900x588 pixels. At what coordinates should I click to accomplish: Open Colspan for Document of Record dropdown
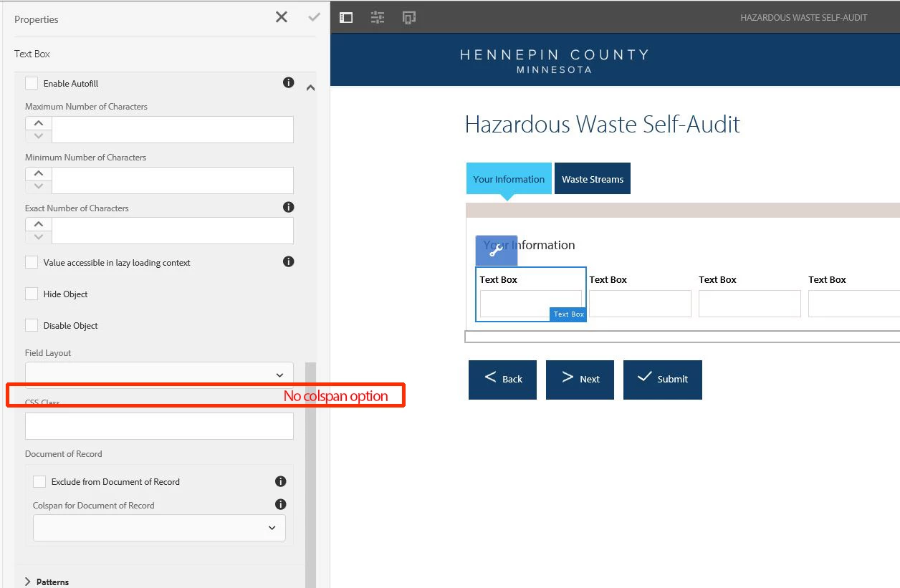tap(159, 528)
